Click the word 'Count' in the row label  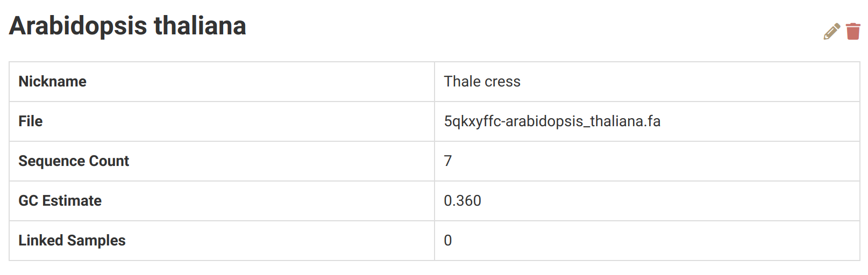click(109, 161)
